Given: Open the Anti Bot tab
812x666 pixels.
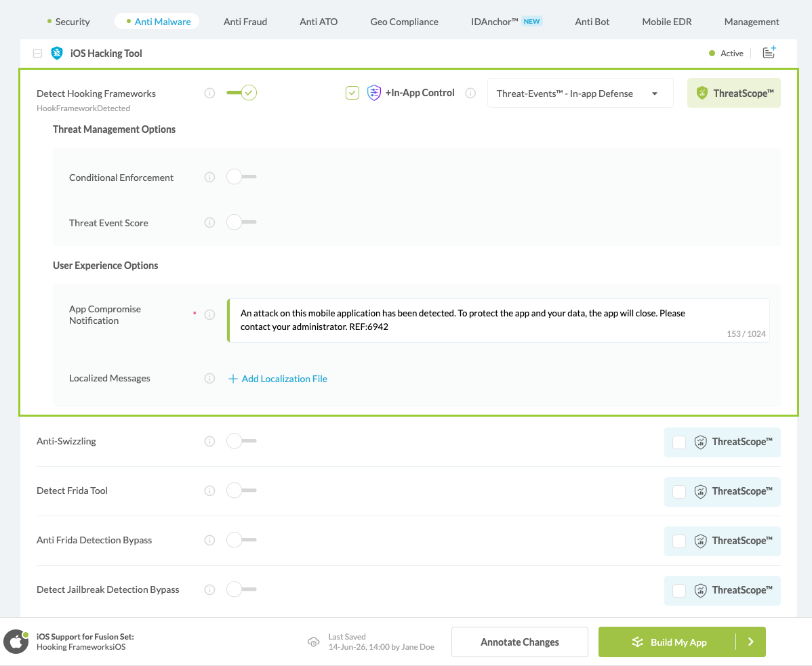Looking at the screenshot, I should 592,22.
